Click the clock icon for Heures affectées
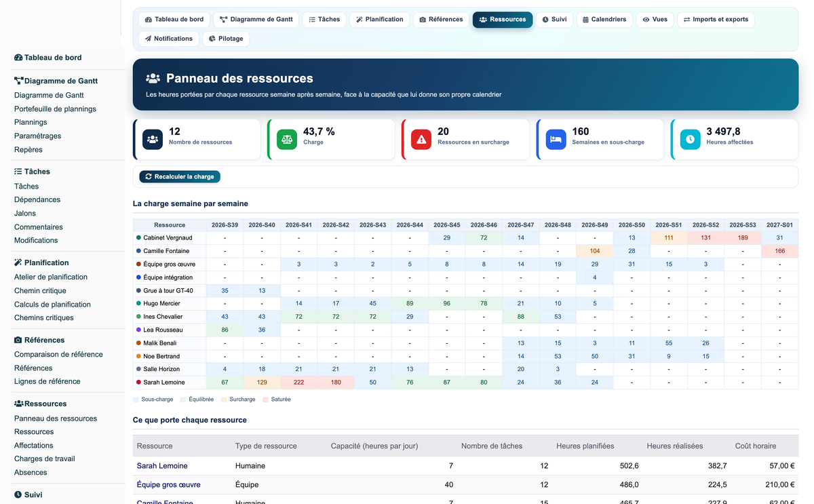814x504 pixels. click(x=690, y=140)
